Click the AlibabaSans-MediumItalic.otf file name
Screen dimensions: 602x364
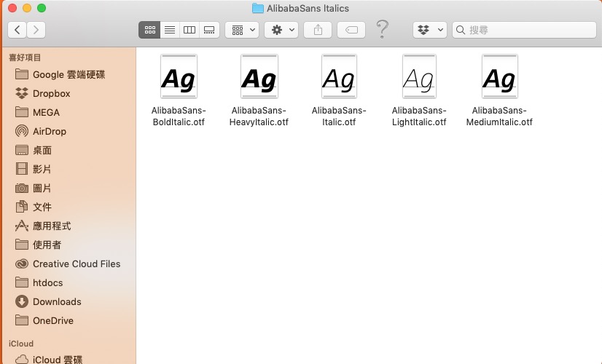pos(499,116)
